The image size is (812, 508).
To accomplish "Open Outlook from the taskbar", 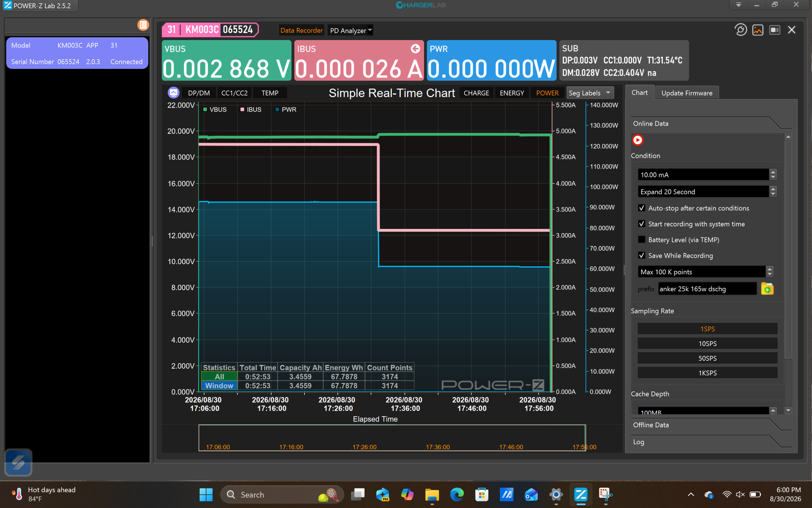I will (x=531, y=494).
